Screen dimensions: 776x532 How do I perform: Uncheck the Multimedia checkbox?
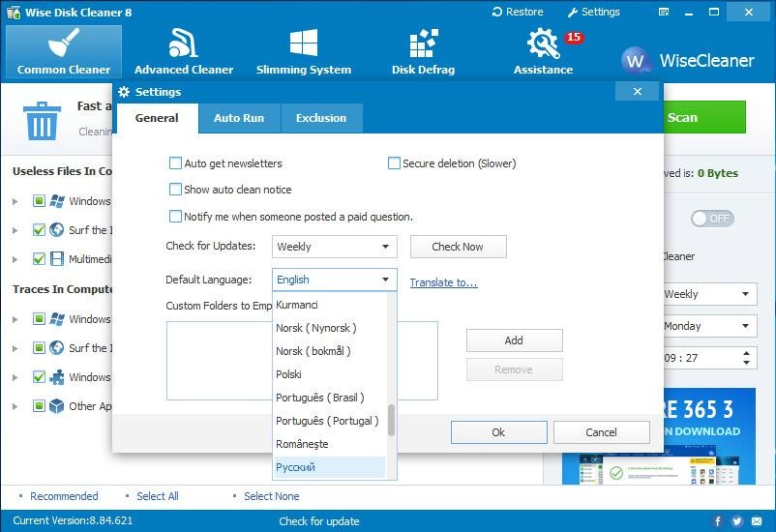click(x=39, y=259)
